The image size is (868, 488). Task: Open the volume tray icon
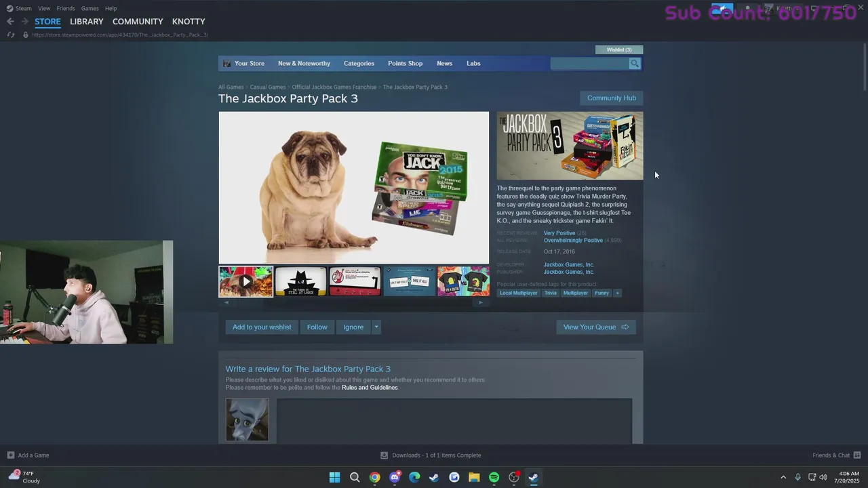pos(823,477)
